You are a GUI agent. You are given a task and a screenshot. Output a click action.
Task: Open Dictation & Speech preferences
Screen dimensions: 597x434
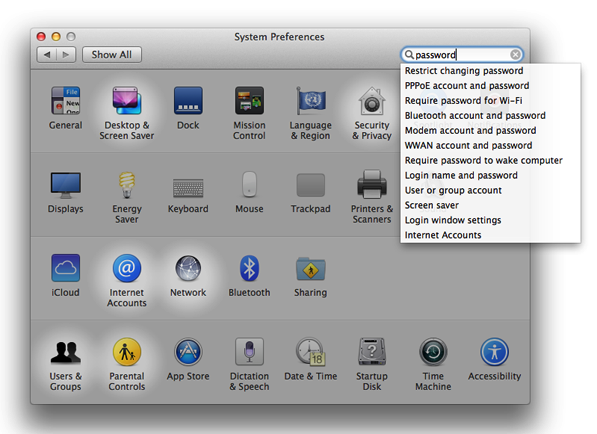(x=249, y=364)
